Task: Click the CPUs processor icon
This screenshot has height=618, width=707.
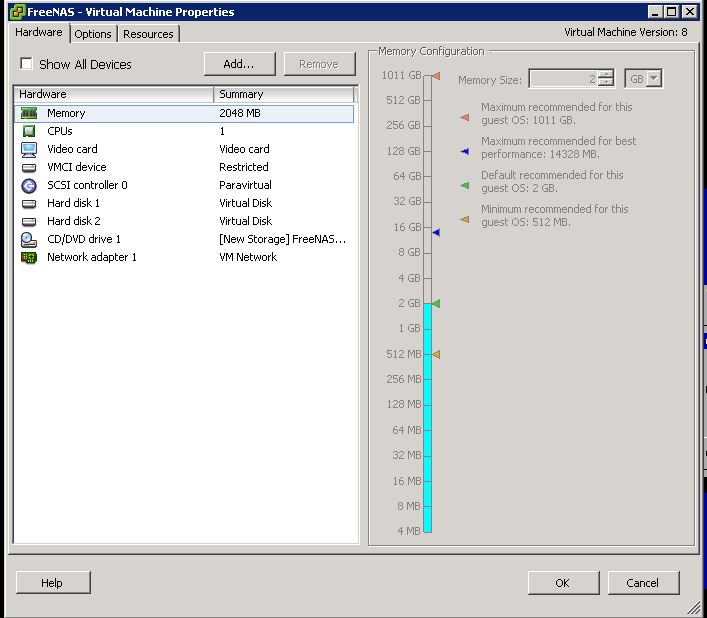Action: click(x=29, y=131)
